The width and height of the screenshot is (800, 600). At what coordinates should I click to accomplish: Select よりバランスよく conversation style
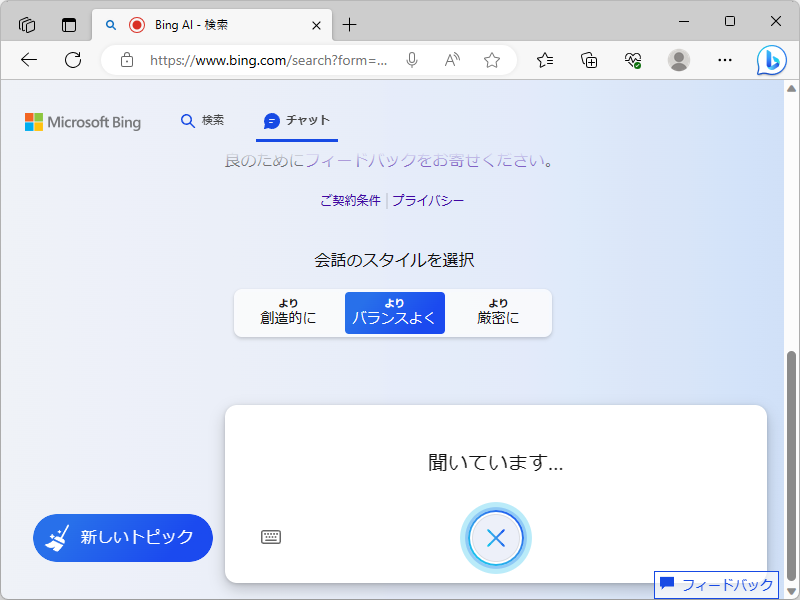[x=394, y=312]
